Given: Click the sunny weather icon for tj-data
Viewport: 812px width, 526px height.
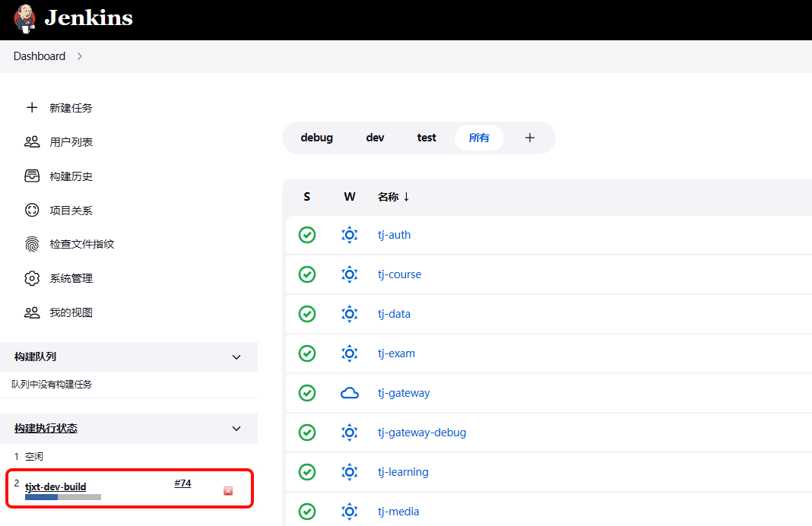Looking at the screenshot, I should (350, 314).
